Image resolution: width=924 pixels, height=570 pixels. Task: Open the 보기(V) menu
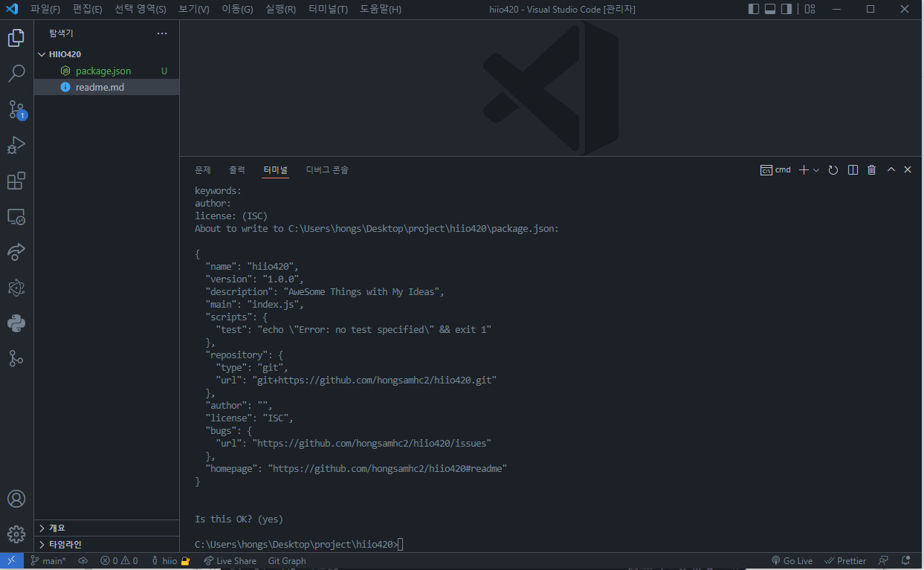tap(194, 9)
